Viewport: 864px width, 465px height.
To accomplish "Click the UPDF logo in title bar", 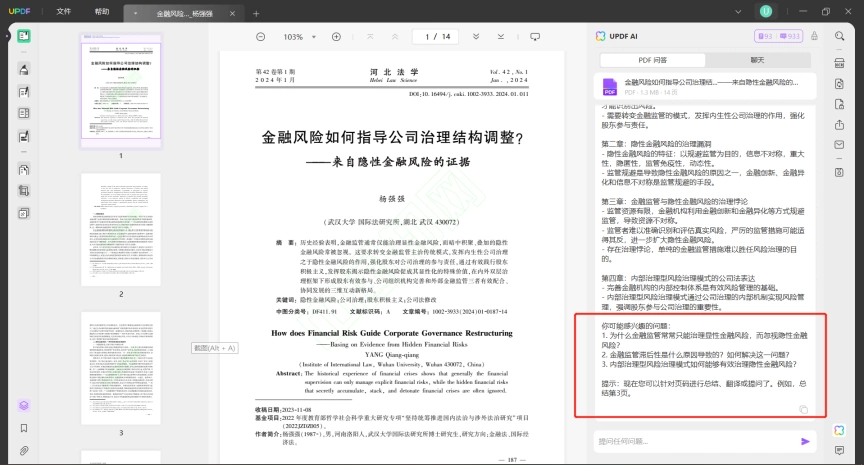I will coord(19,11).
